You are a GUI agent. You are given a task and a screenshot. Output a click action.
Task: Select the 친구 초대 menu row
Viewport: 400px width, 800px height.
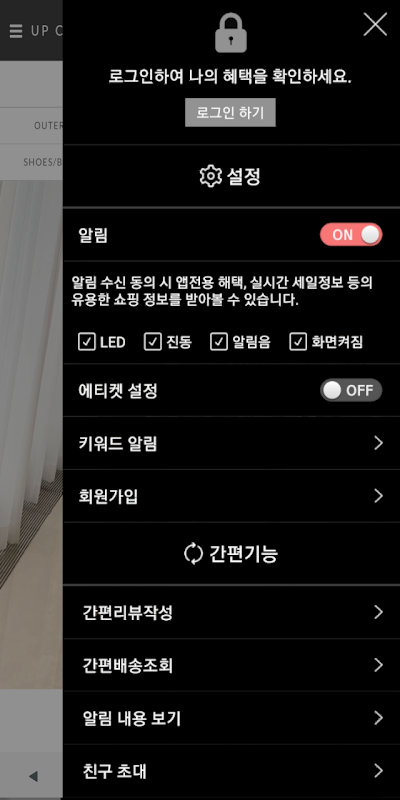click(232, 771)
